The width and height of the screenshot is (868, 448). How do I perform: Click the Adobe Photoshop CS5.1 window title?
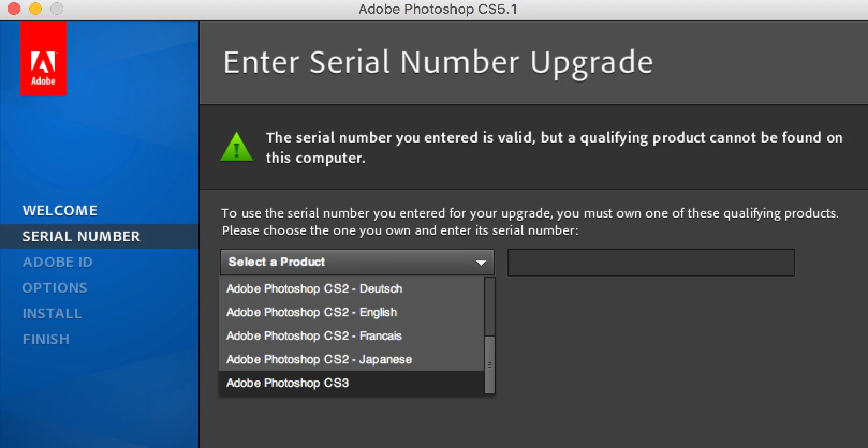[x=438, y=9]
